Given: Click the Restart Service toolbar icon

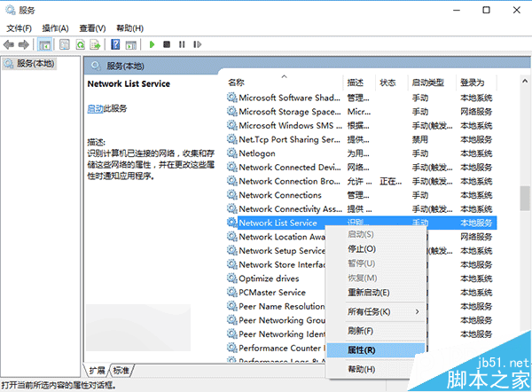Looking at the screenshot, I should 196,44.
